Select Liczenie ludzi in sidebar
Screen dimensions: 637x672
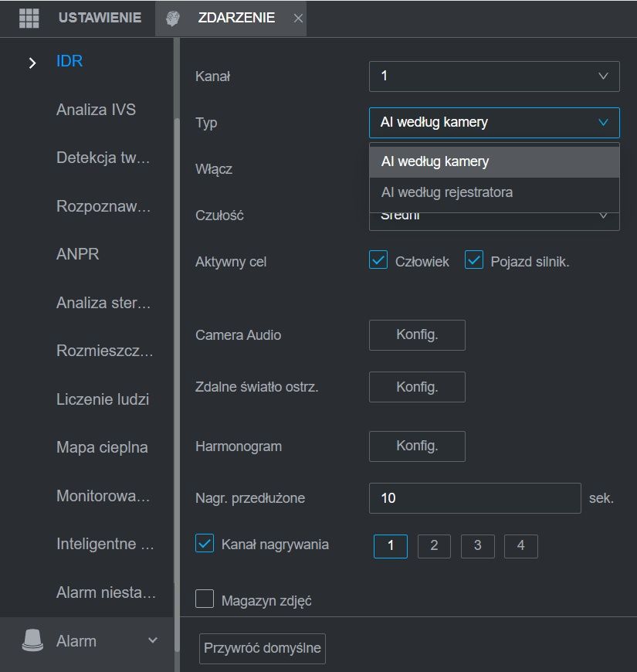(103, 399)
